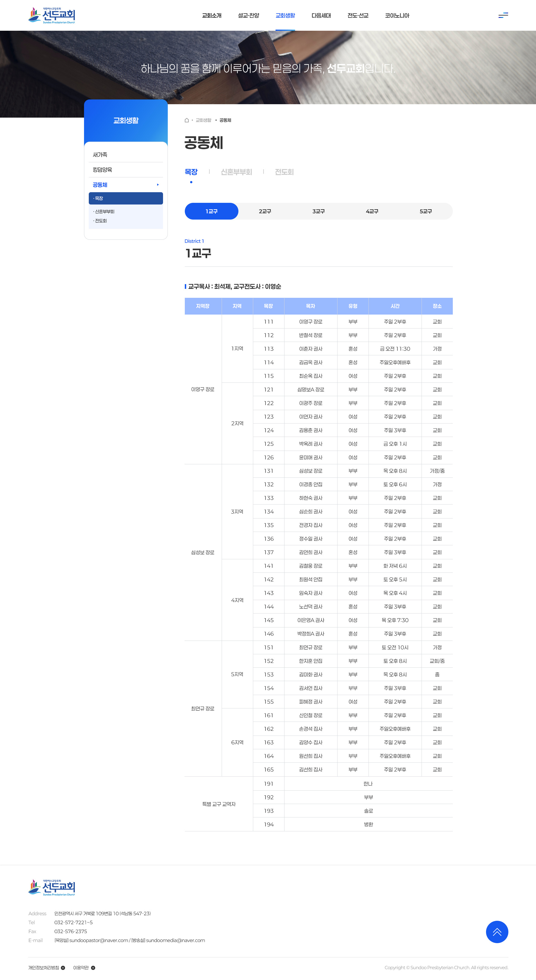Image resolution: width=536 pixels, height=980 pixels.
Task: Click the 신혼부부회 sidebar submenu item
Action: pos(104,211)
